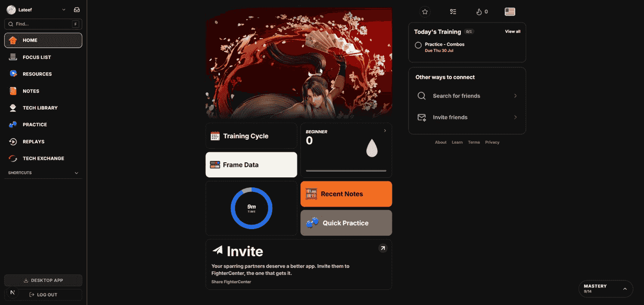Open the checklist tasks icon

coord(453,12)
